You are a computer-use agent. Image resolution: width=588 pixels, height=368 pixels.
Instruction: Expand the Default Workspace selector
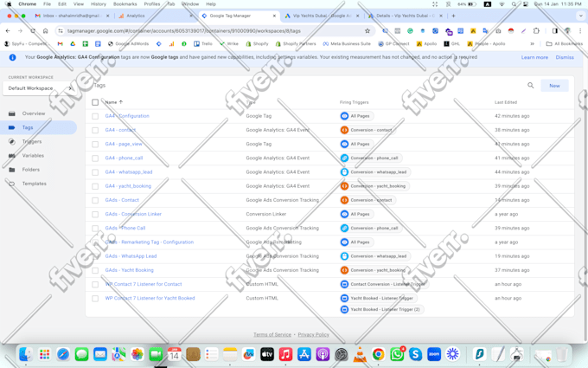tap(40, 88)
